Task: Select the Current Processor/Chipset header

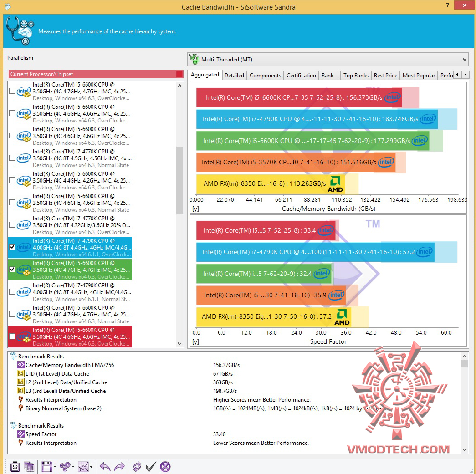Action: click(x=96, y=74)
